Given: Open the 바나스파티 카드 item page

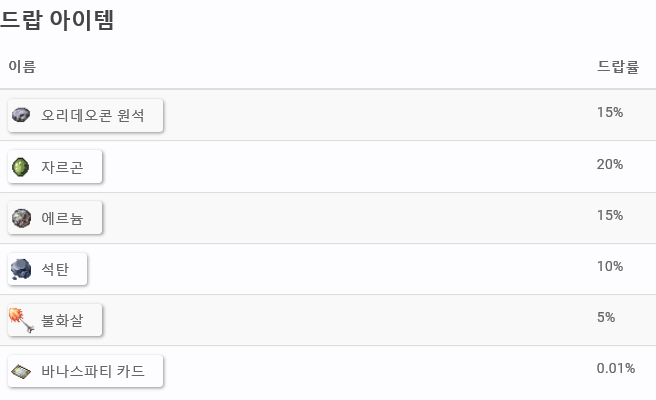Looking at the screenshot, I should point(85,371).
